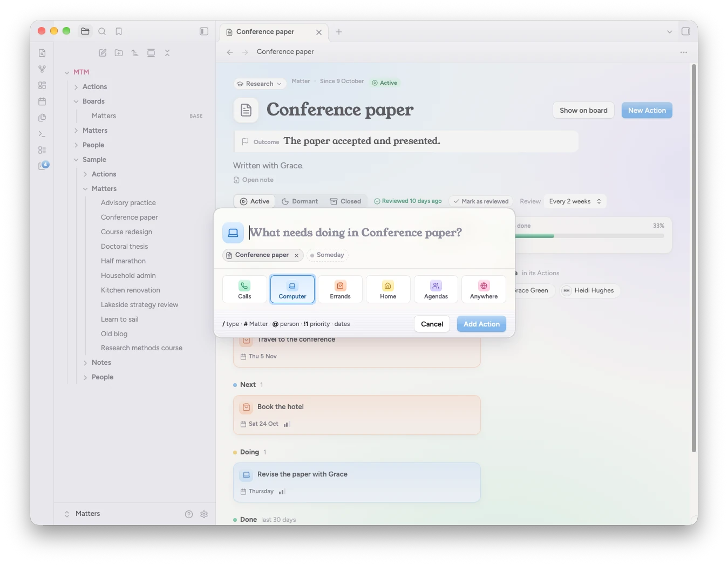Collapse the Boards folder
This screenshot has width=728, height=565.
click(x=76, y=101)
